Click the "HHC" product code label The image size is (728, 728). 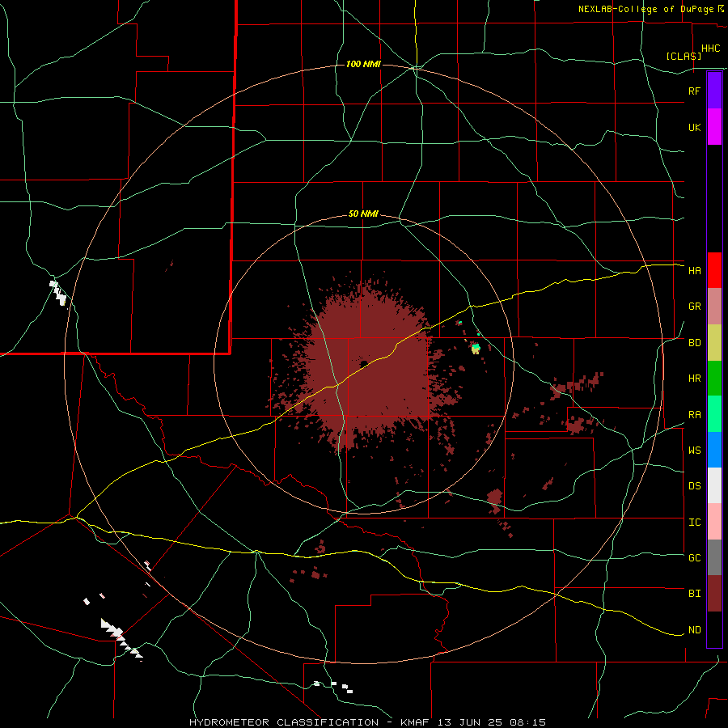click(711, 49)
